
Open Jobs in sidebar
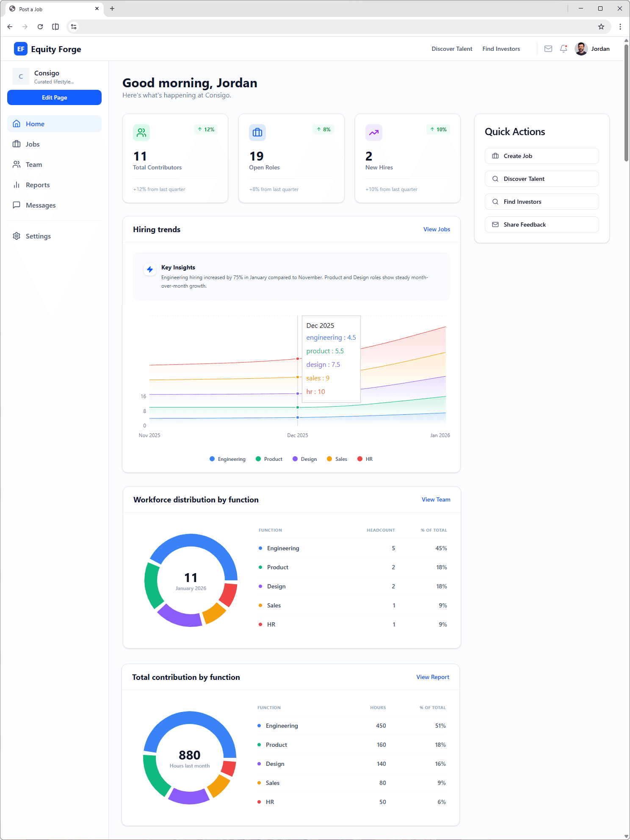point(54,144)
